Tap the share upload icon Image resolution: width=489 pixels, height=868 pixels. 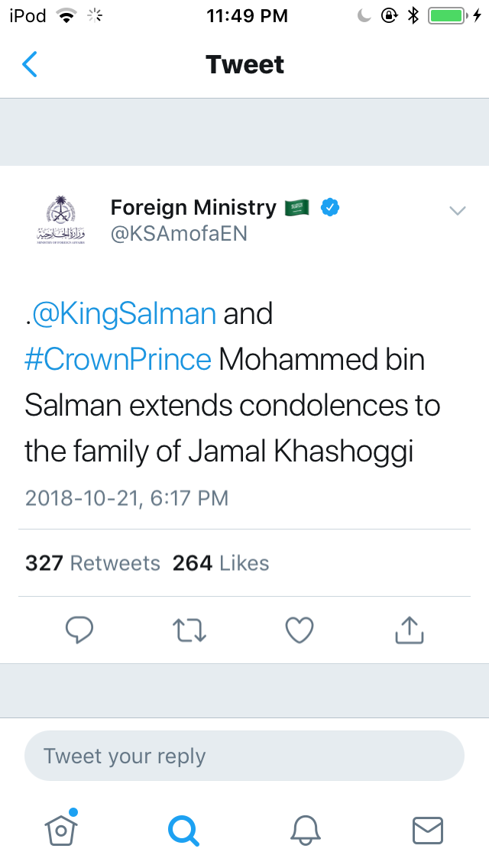tap(410, 630)
